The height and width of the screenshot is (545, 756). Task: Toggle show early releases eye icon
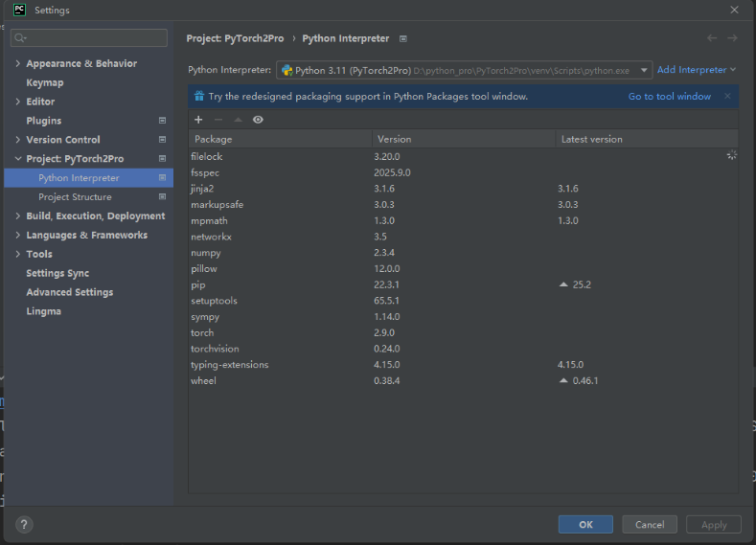coord(258,120)
